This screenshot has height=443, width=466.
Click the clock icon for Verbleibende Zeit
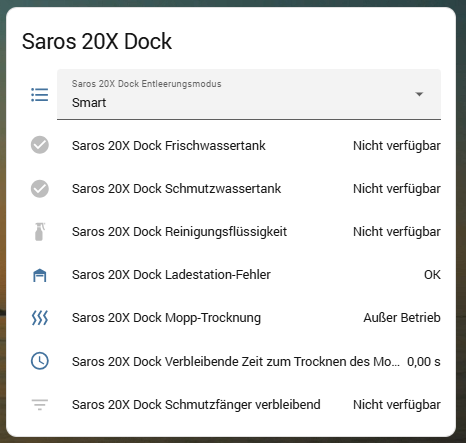(40, 361)
